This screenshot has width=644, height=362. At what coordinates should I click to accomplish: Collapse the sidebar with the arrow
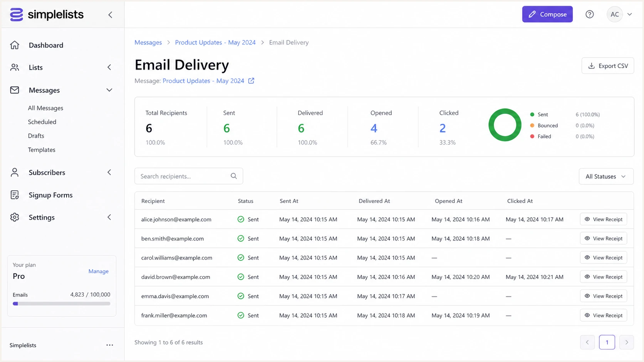coord(110,15)
